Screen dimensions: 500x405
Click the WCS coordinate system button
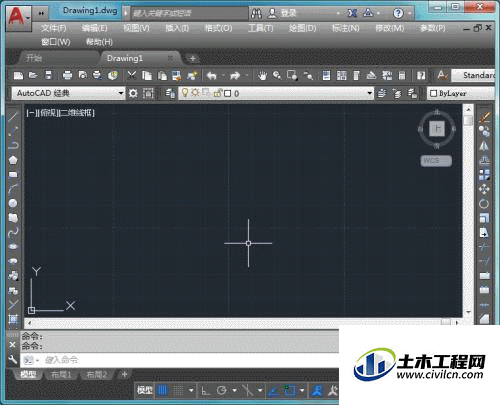pyautogui.click(x=436, y=161)
